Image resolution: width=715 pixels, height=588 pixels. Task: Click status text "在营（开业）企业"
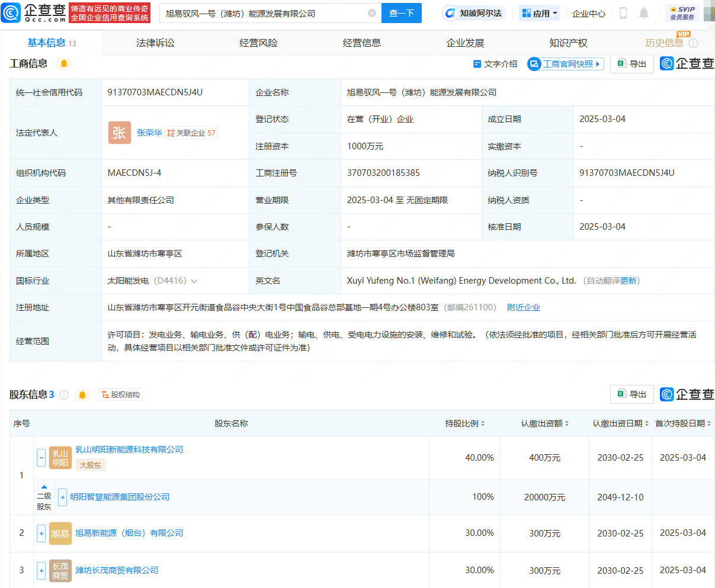tap(380, 119)
